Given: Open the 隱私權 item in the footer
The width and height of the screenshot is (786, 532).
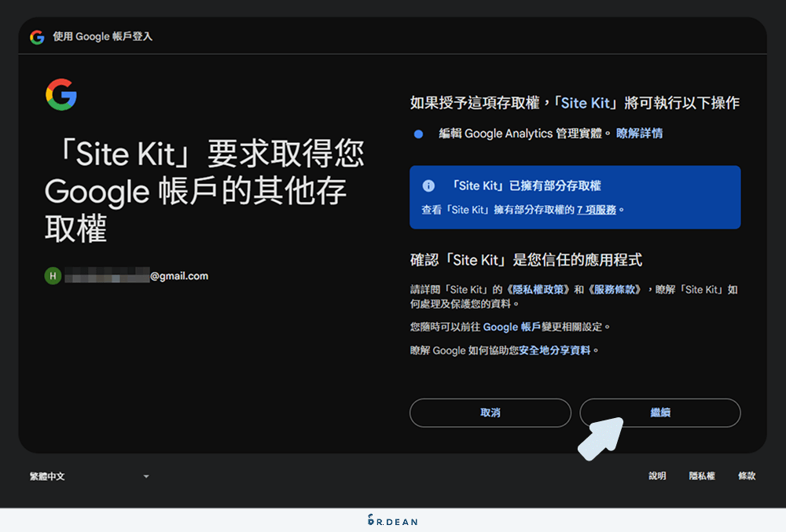Looking at the screenshot, I should tap(702, 476).
